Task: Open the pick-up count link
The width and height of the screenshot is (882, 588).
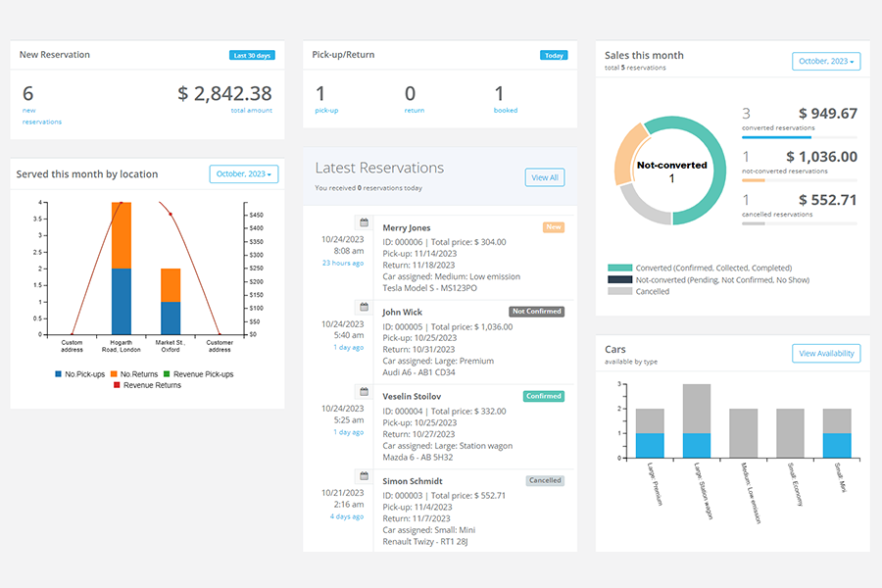Action: (x=326, y=111)
